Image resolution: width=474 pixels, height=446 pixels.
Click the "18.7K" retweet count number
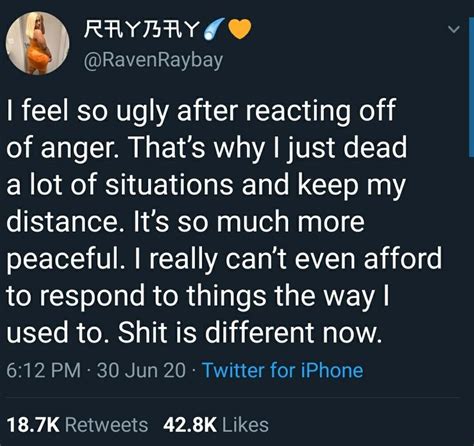pyautogui.click(x=33, y=425)
